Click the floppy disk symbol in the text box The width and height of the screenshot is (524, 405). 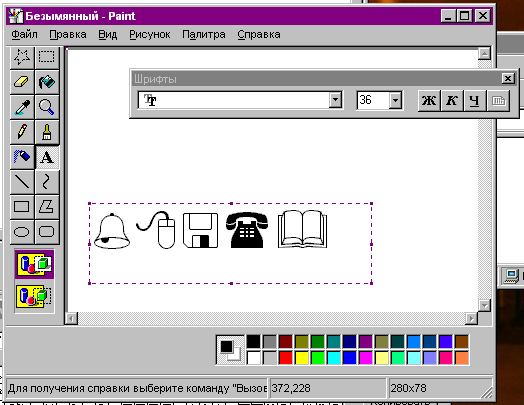201,231
